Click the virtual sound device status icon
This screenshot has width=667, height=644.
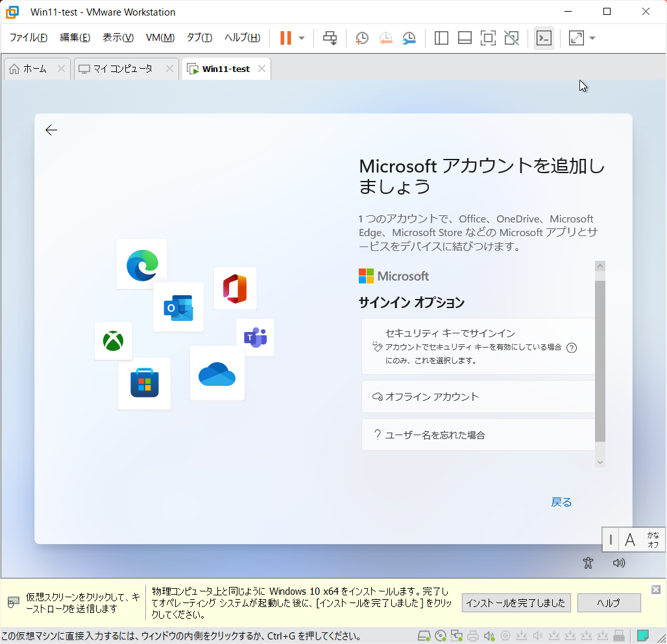click(x=490, y=636)
